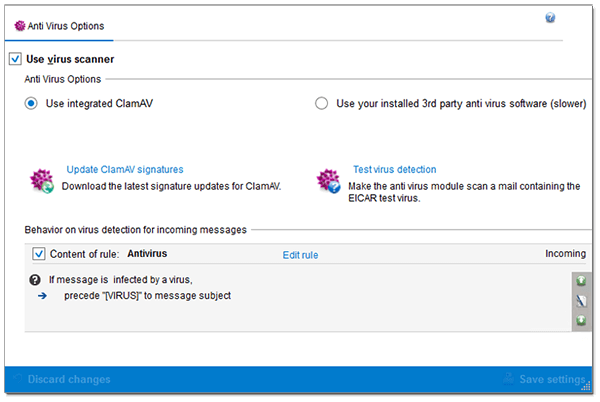This screenshot has width=600, height=402.
Task: Click the Update ClamAV signatures icon
Action: tap(42, 181)
